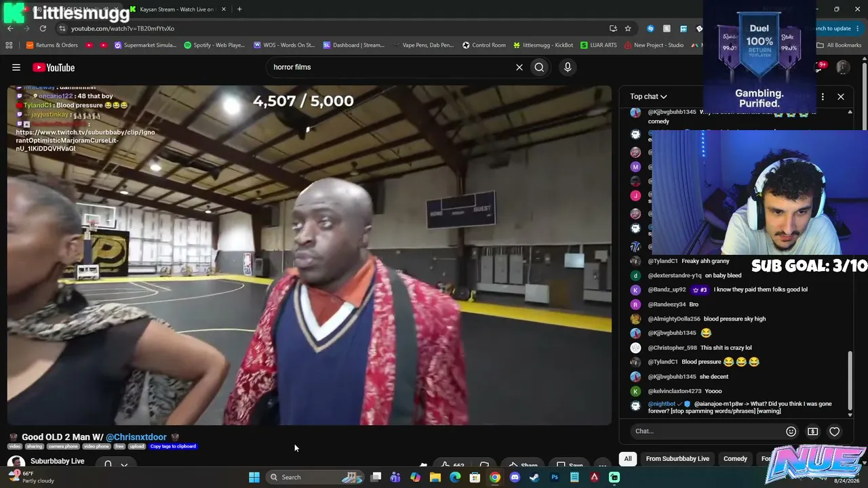Open the All Bookmarks folder

point(839,45)
